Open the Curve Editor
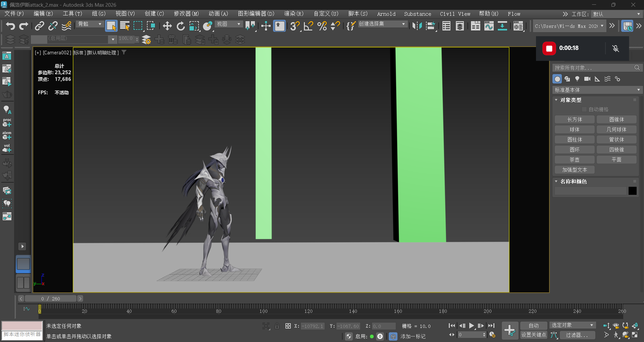 489,26
